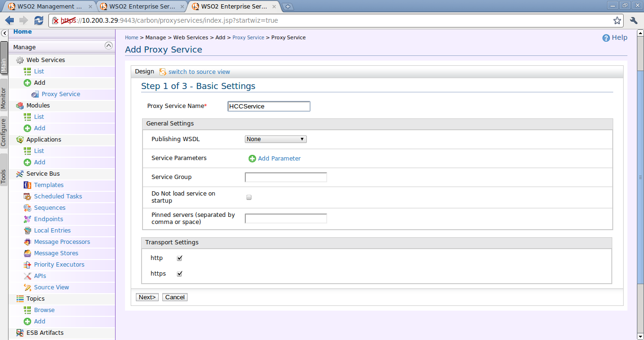Screen dimensions: 644x340
Task: Click the Templates icon under Service Bus
Action: (28, 185)
